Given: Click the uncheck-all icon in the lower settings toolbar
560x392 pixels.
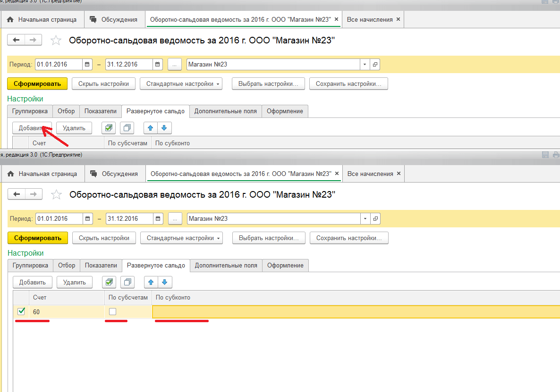Looking at the screenshot, I should click(x=127, y=282).
